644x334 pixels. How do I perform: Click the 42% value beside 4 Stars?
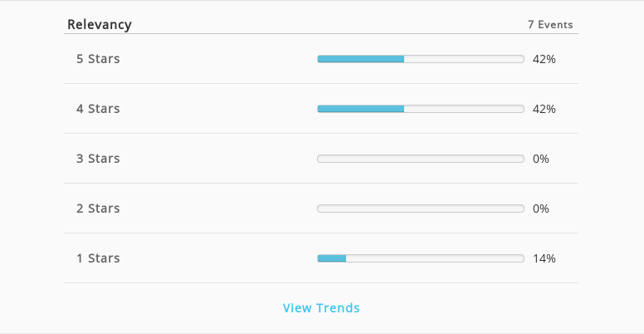pos(544,109)
